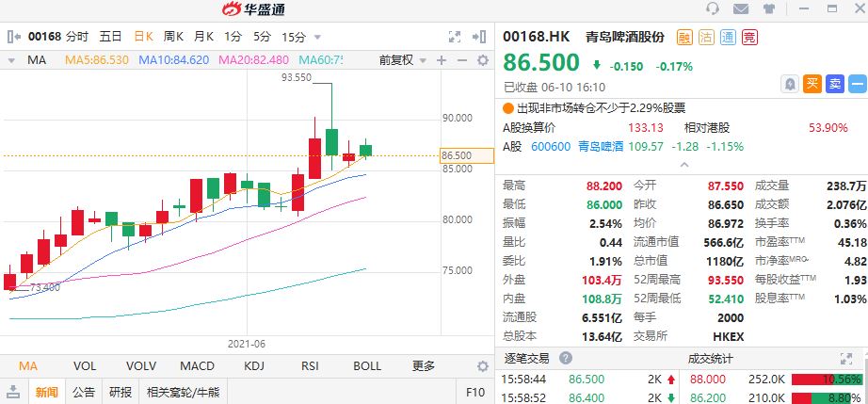This screenshot has height=404, width=868.
Task: Select VOLV indicator tab
Action: [x=141, y=365]
